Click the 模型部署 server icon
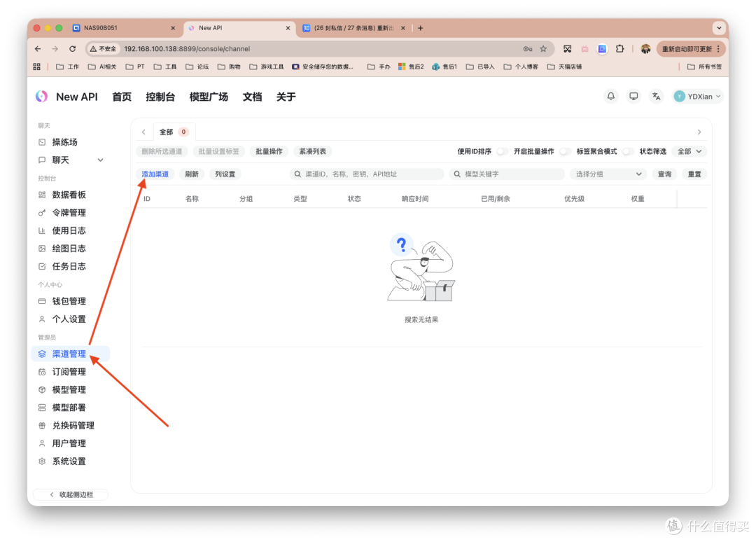 (42, 408)
